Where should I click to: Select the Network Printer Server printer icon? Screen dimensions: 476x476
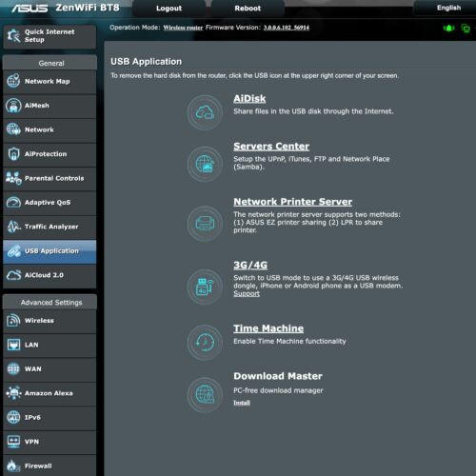(205, 224)
